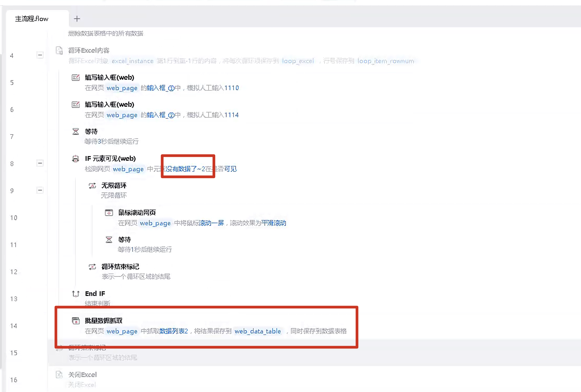Click the input value 1110 link
Viewport: 581px width, 392px height.
point(231,88)
